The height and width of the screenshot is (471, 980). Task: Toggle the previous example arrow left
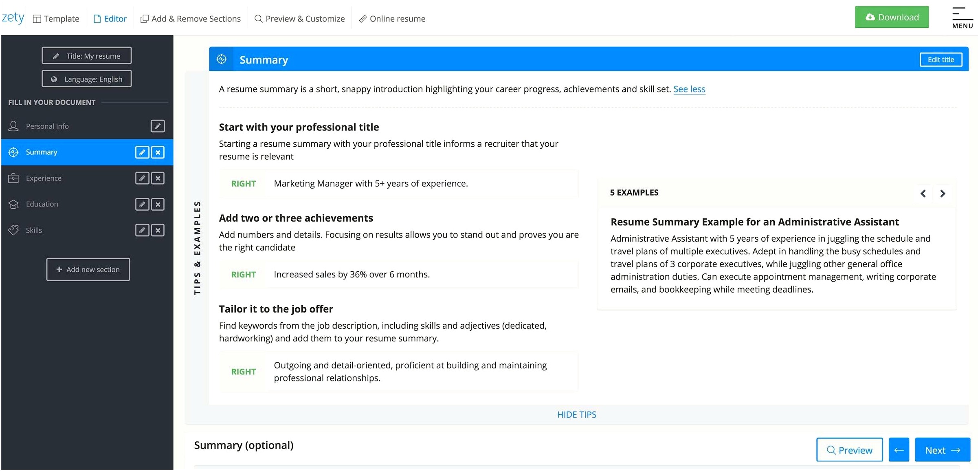924,193
